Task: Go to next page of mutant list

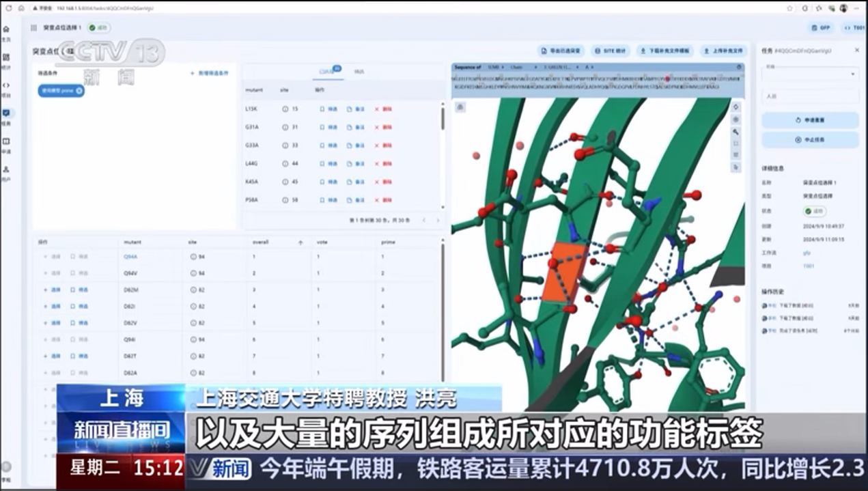Action: click(x=437, y=220)
